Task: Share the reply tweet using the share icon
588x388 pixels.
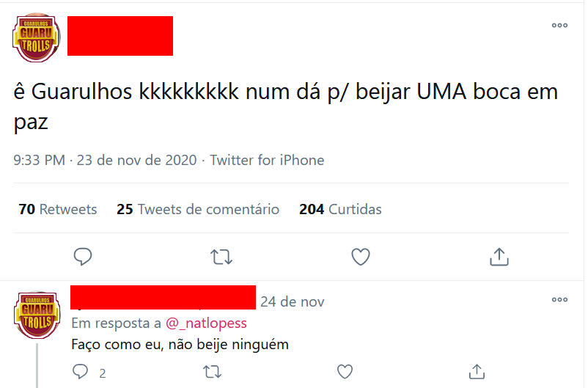Action: pyautogui.click(x=477, y=371)
